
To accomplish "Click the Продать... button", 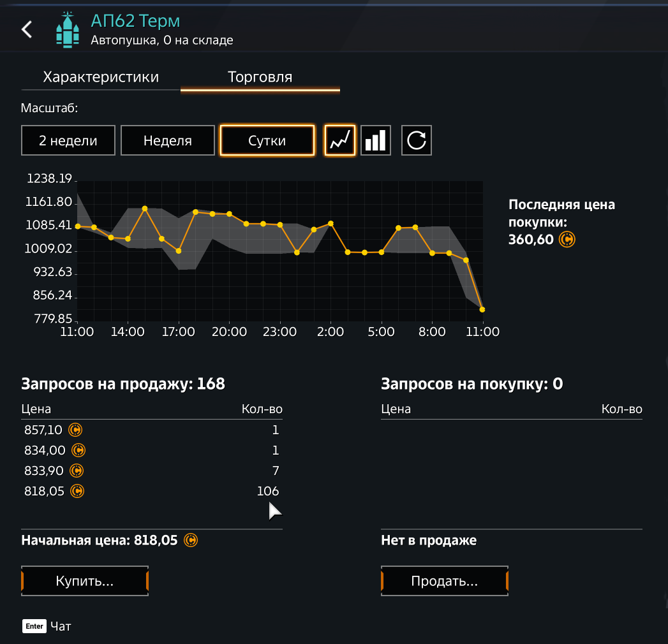I will point(444,581).
